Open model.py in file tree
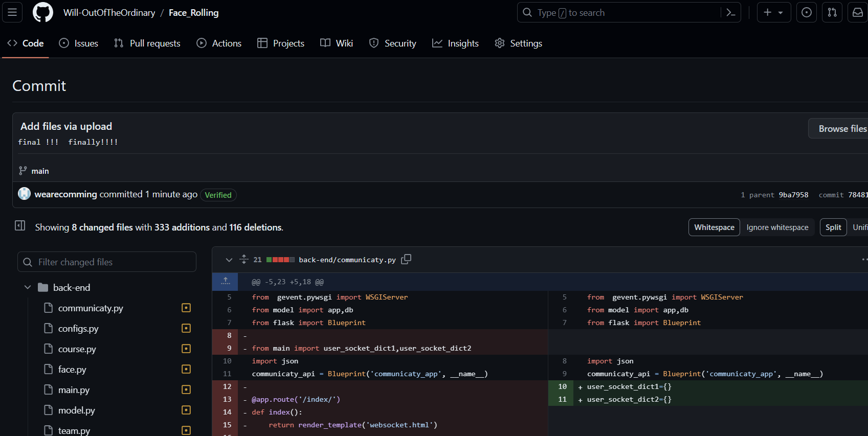The height and width of the screenshot is (436, 868). pos(77,410)
